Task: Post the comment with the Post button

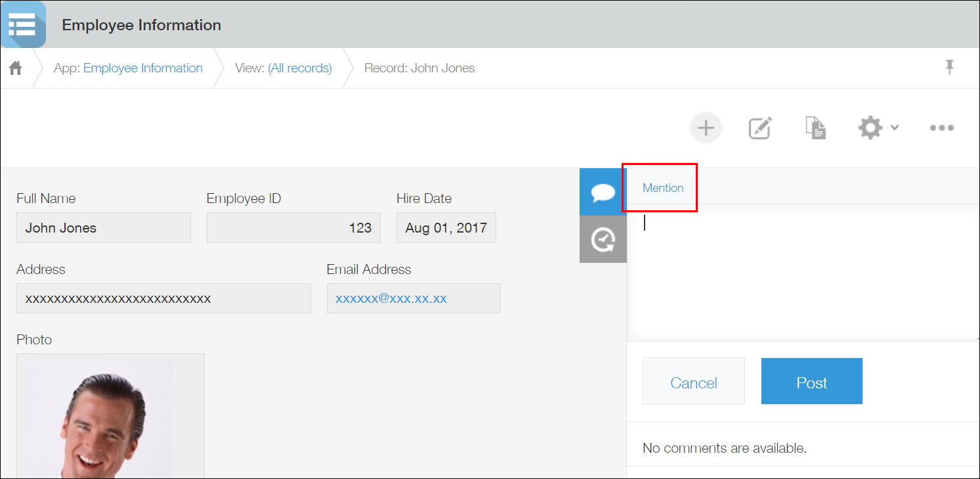Action: coord(811,381)
